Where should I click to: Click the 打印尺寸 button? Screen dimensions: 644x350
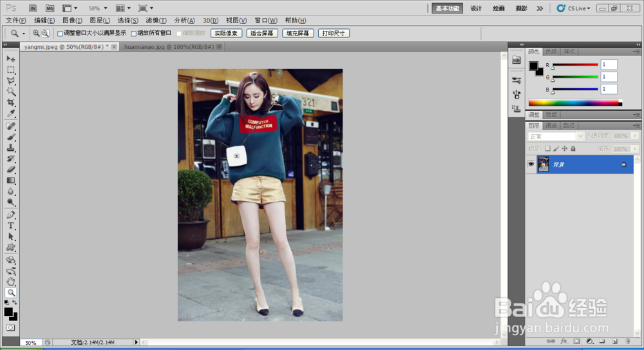tap(334, 34)
